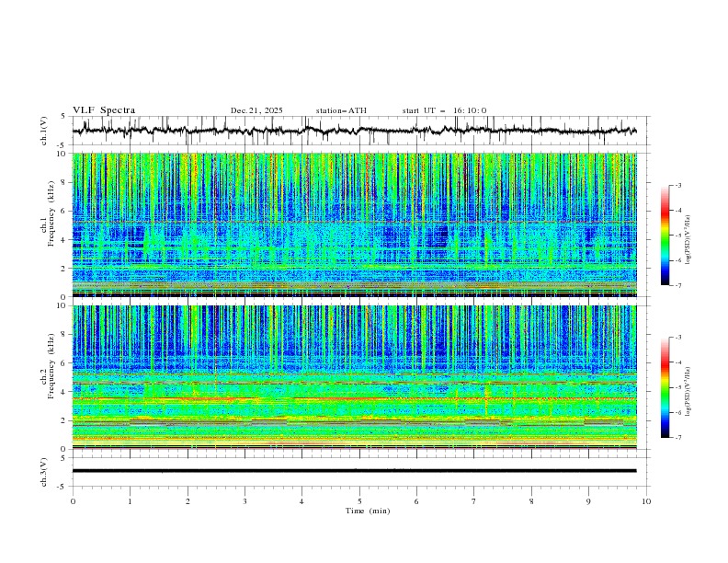Click the "ch.3(V)" axis label
The width and height of the screenshot is (728, 563).
[x=44, y=472]
